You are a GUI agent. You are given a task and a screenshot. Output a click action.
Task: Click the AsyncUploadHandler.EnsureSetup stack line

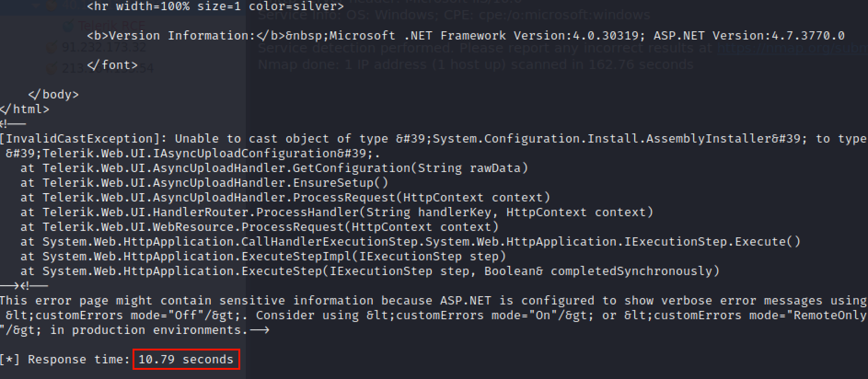(x=215, y=183)
